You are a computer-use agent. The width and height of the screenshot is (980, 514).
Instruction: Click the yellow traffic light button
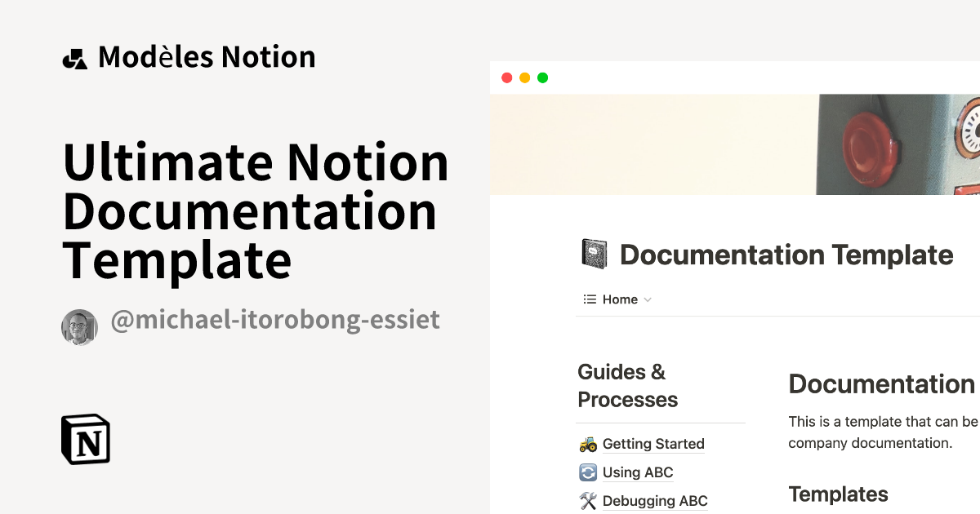click(524, 77)
